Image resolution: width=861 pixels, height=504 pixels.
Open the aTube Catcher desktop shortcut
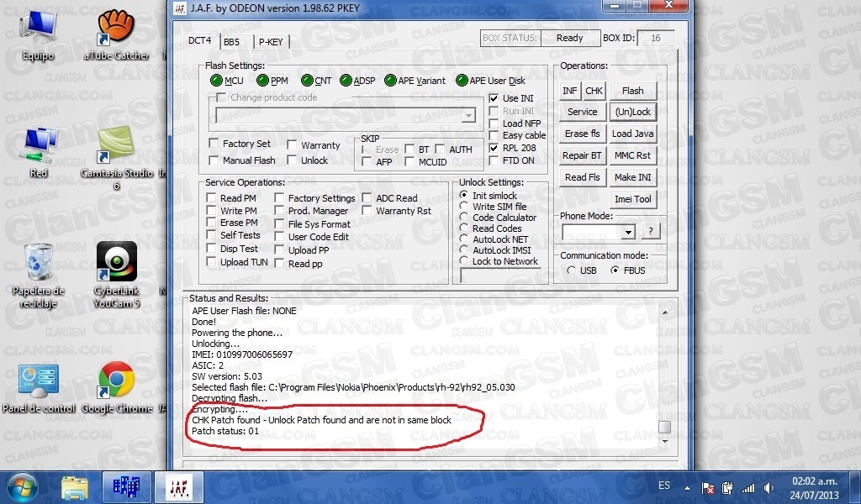pos(116,34)
